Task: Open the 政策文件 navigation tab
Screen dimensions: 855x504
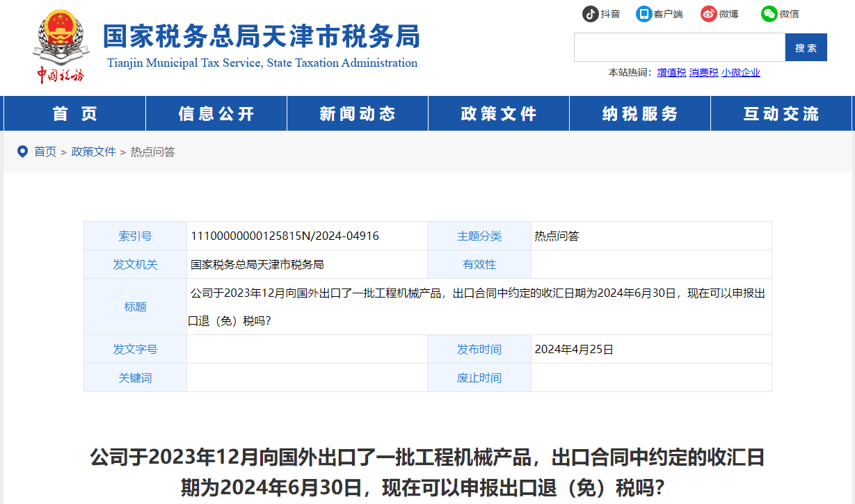Action: point(499,113)
